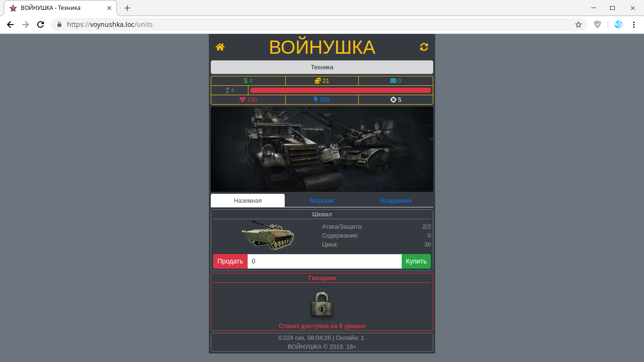Reload the page with browser refresh button
The image size is (644, 362).
(x=41, y=25)
